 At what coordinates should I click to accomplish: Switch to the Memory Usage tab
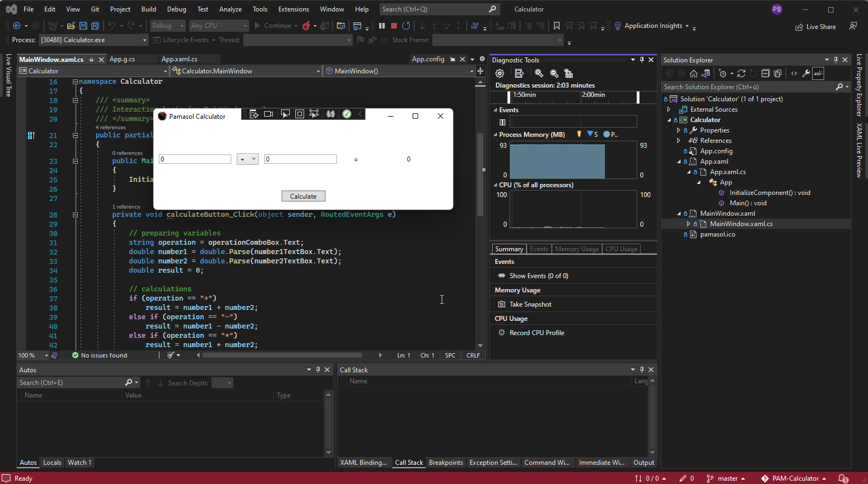pos(577,249)
